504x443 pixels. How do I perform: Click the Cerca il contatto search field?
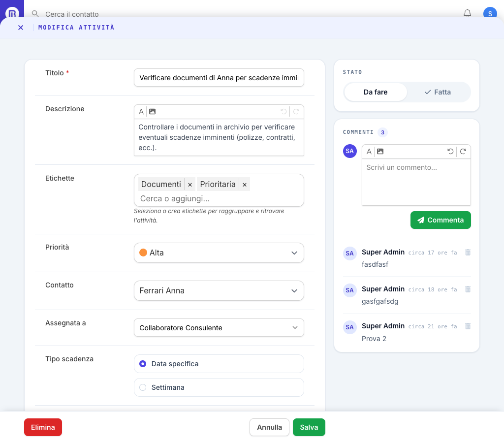pos(72,14)
